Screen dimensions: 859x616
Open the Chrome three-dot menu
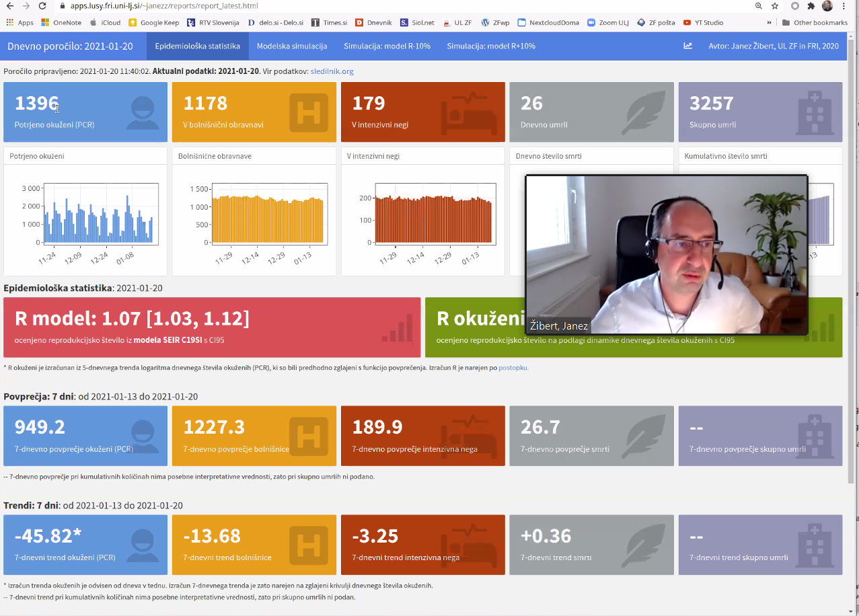[845, 6]
